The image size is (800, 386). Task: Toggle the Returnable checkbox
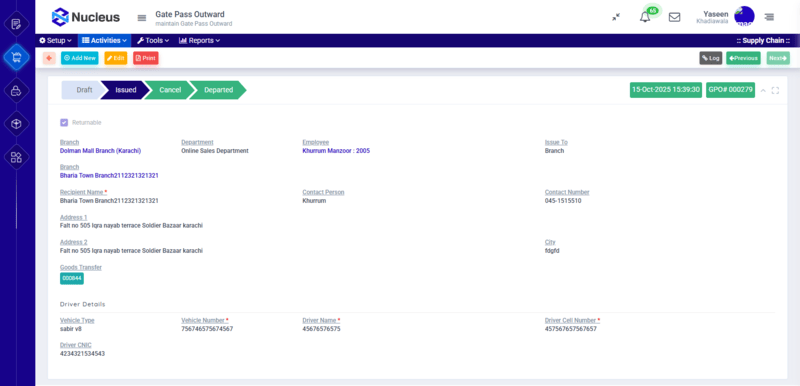pyautogui.click(x=64, y=122)
